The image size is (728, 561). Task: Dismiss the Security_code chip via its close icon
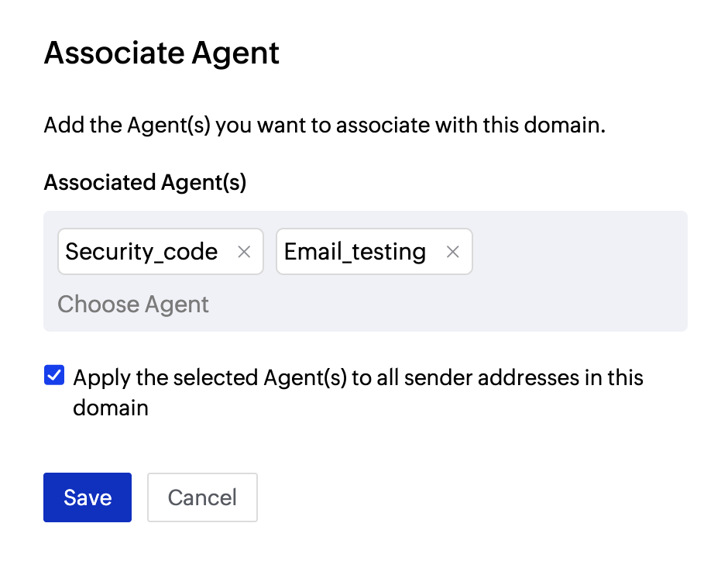point(244,251)
